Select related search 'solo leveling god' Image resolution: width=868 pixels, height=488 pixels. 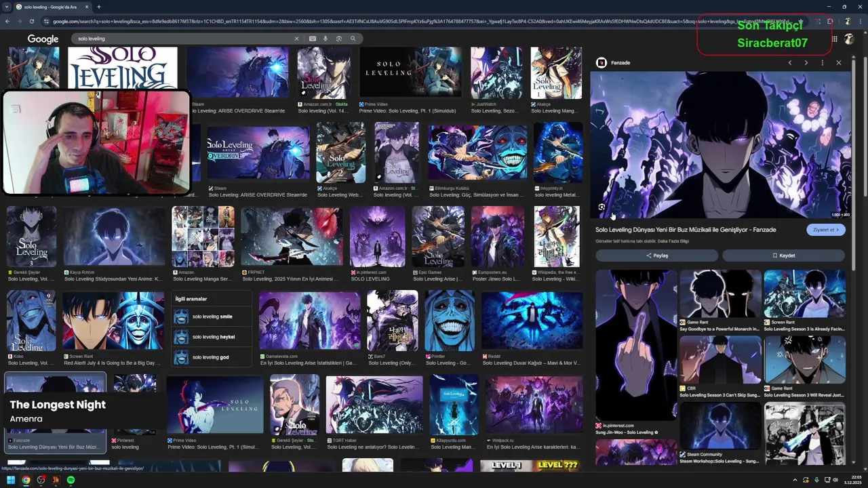click(210, 357)
